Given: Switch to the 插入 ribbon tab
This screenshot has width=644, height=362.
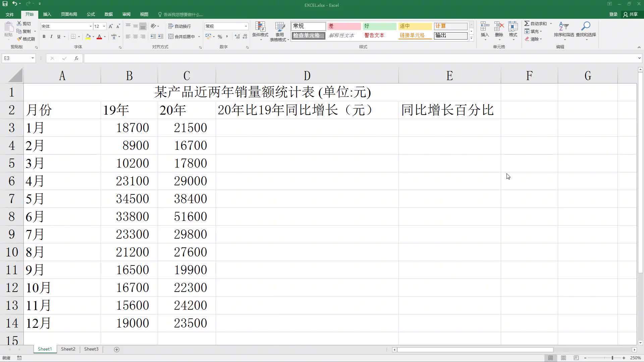Looking at the screenshot, I should coord(47,14).
